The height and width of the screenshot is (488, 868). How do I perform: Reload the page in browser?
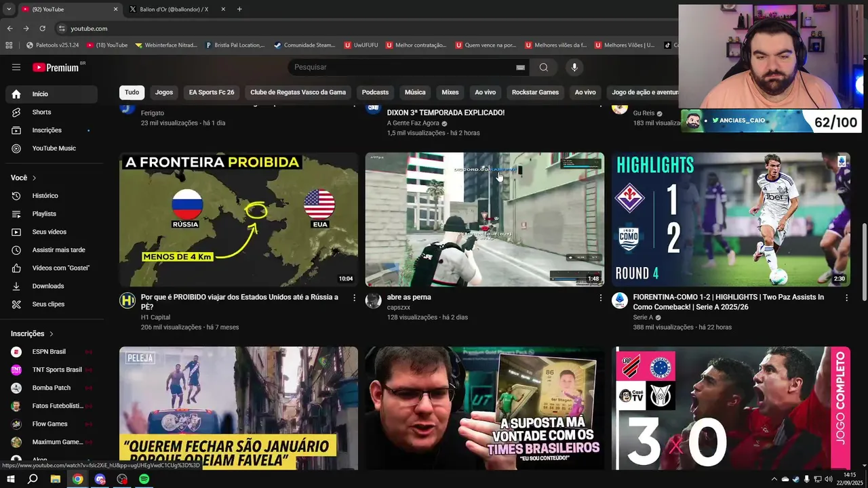click(42, 28)
